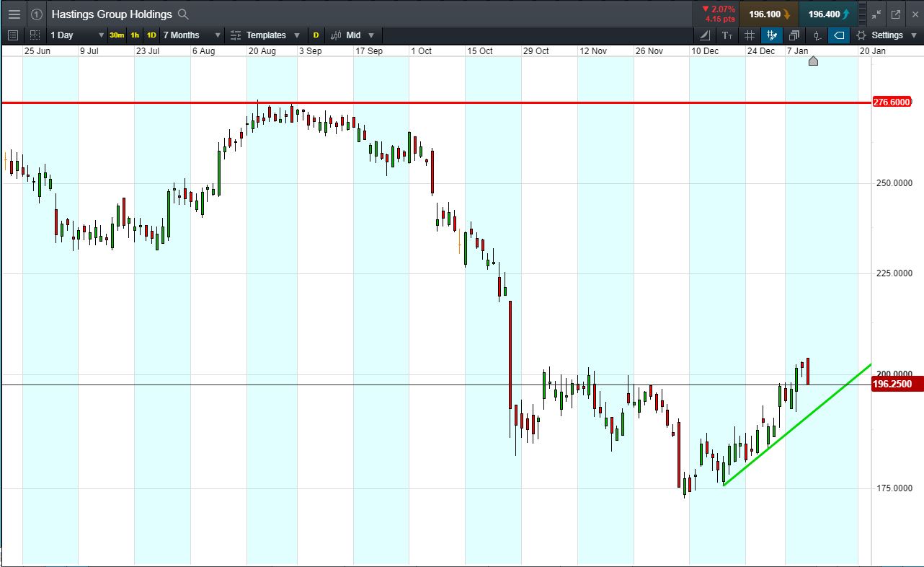Select the text annotation tool
This screenshot has height=567, width=924.
(x=727, y=35)
